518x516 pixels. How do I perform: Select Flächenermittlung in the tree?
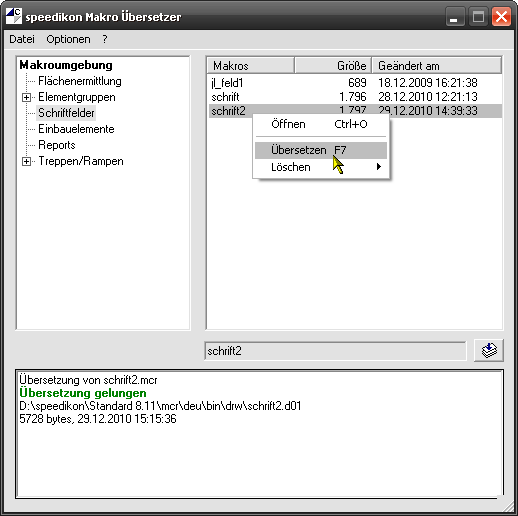tap(80, 81)
